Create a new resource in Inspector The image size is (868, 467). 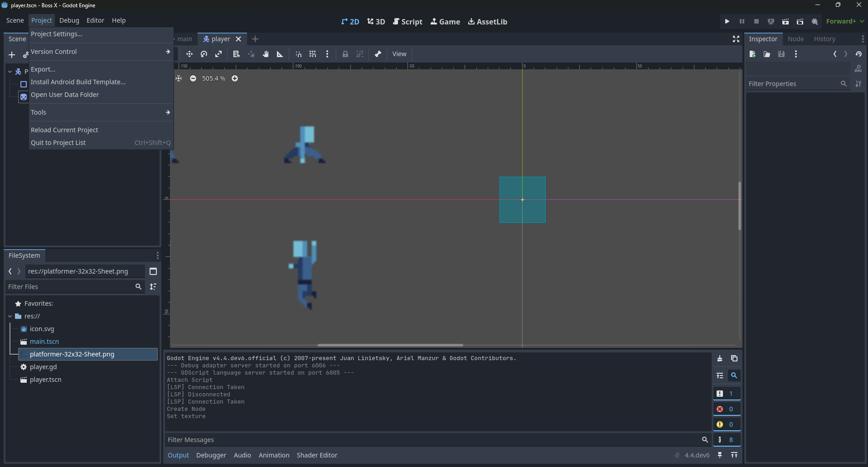752,54
